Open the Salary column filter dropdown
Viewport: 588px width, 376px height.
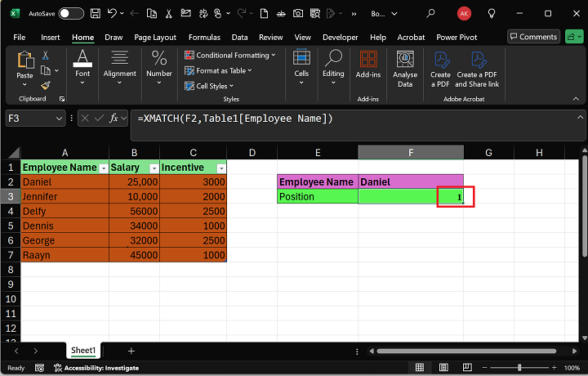coord(154,168)
